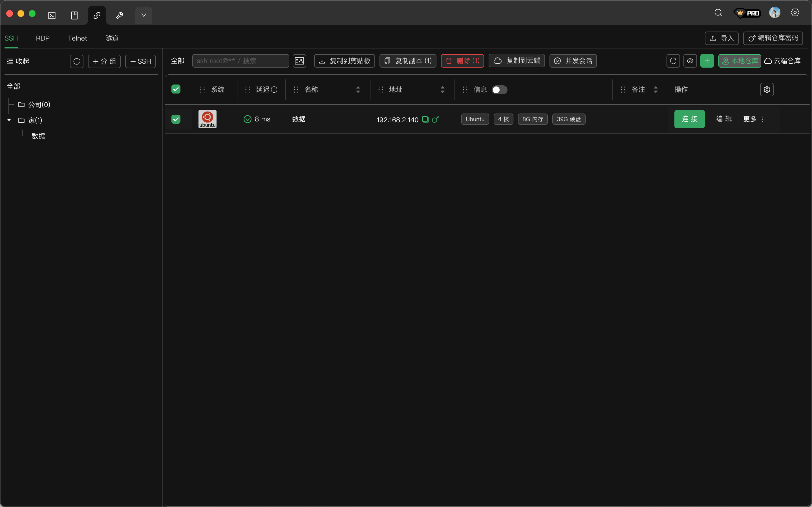Refresh latency in the 延迟 column header
Image resolution: width=812 pixels, height=507 pixels.
pyautogui.click(x=274, y=90)
